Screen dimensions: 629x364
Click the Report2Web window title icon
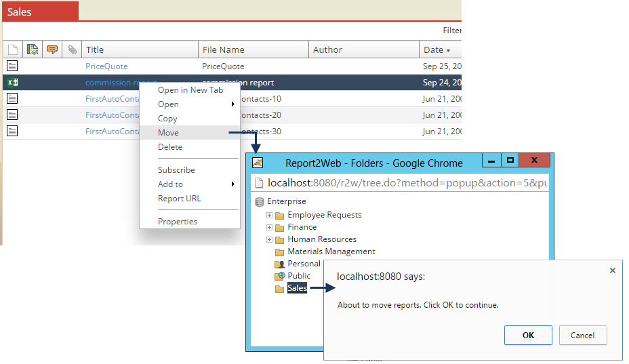(x=258, y=163)
